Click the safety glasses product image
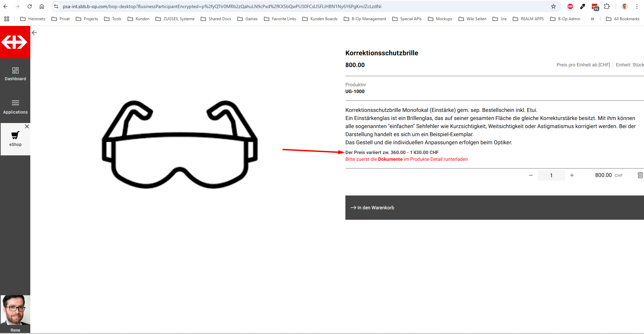 [x=180, y=144]
